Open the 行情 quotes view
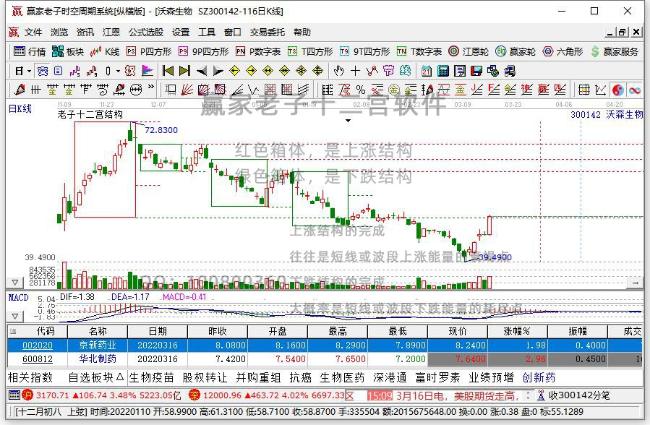Image resolution: width=650 pixels, height=425 pixels. (29, 51)
